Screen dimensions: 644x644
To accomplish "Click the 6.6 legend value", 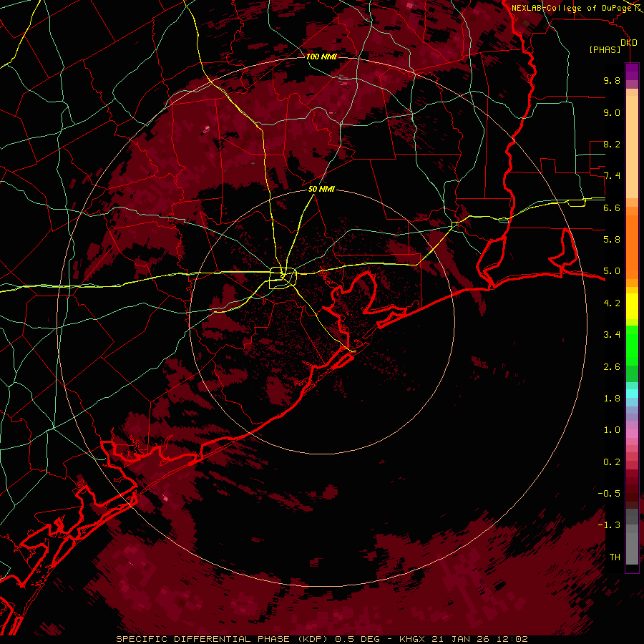I will [612, 208].
